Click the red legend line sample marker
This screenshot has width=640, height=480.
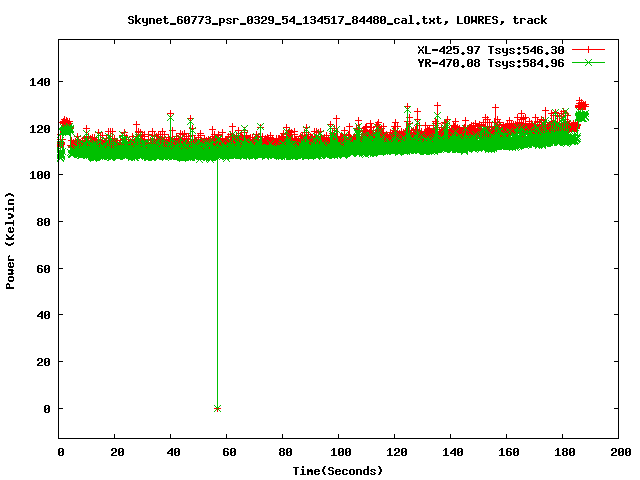tap(588, 50)
